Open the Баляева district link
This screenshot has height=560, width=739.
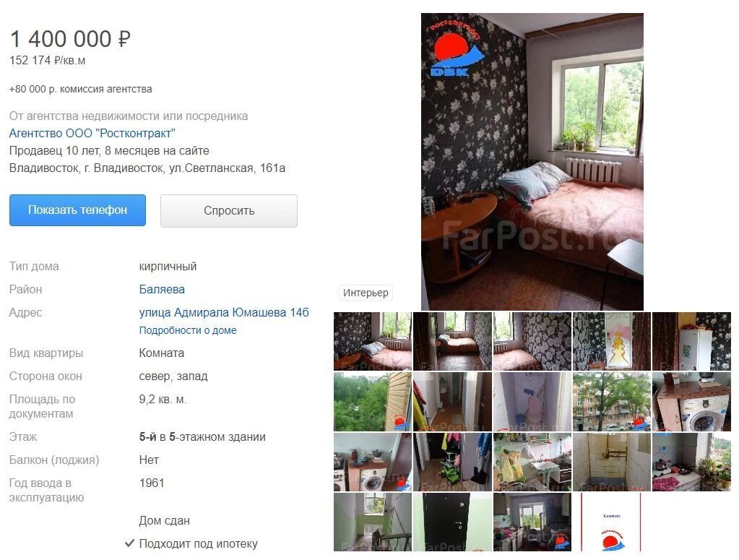click(162, 290)
